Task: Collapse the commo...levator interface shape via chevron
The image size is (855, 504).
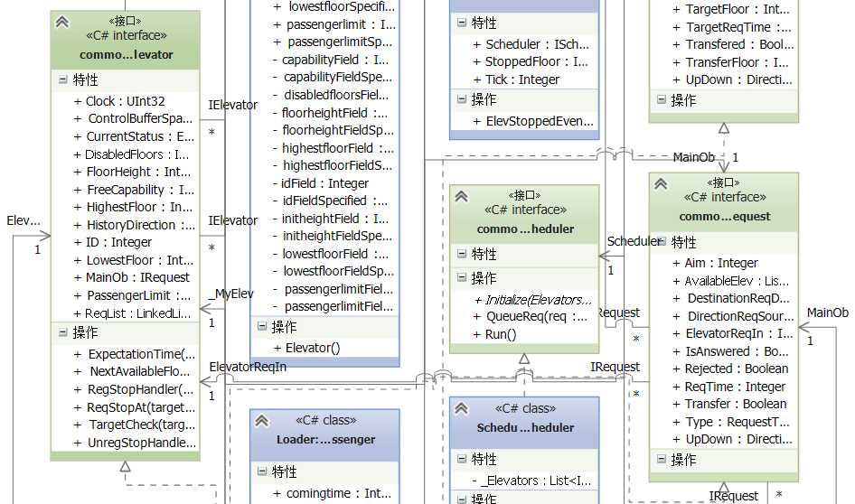Action: [62, 22]
